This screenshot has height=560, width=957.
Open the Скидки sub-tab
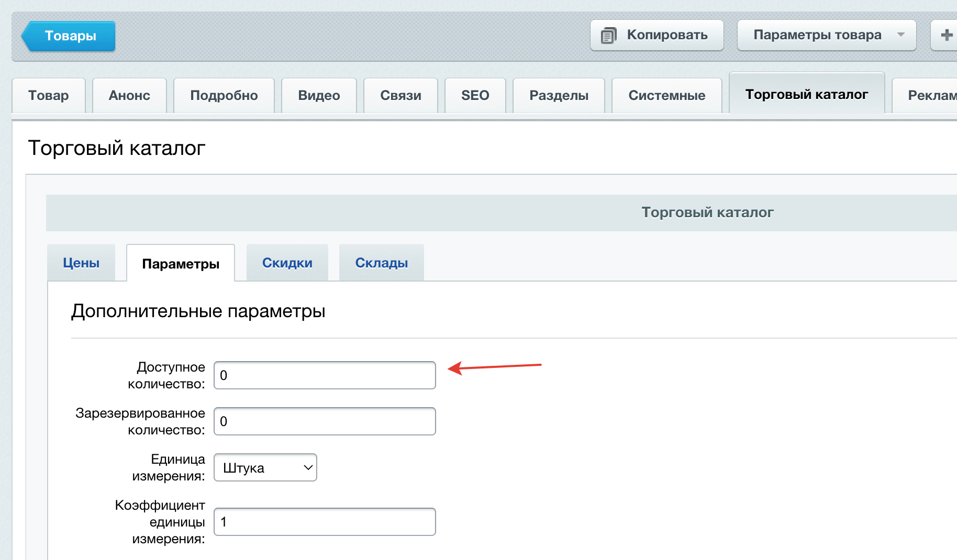click(287, 263)
